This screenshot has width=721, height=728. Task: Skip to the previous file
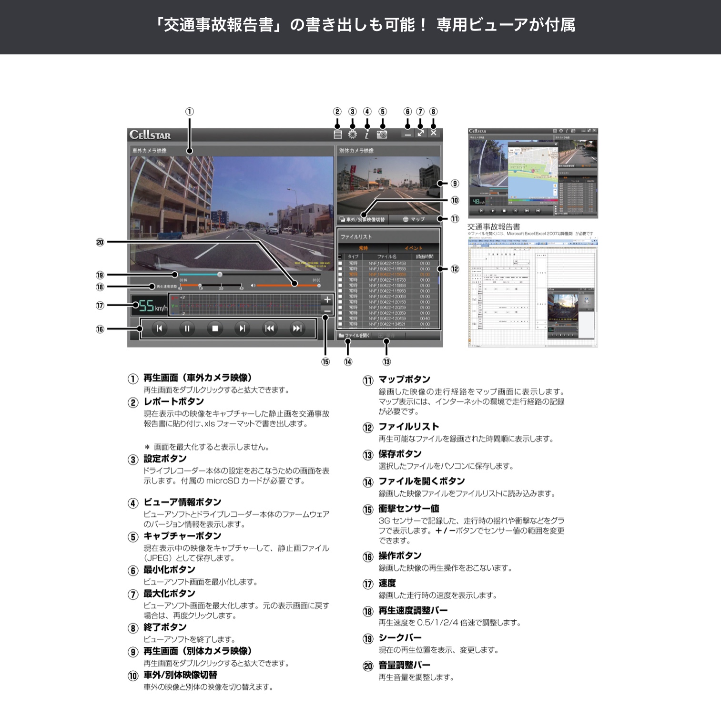pos(269,328)
